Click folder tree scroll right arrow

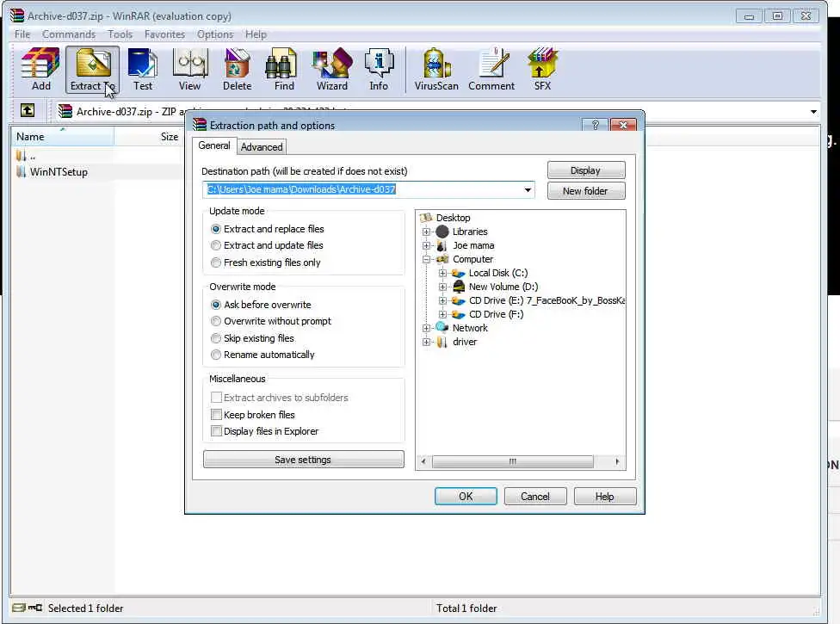pyautogui.click(x=617, y=461)
